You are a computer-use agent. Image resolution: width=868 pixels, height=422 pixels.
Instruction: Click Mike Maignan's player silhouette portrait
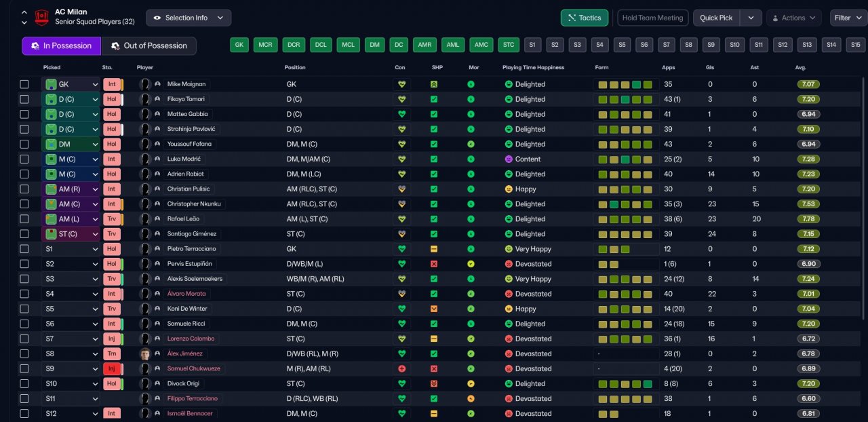(144, 84)
